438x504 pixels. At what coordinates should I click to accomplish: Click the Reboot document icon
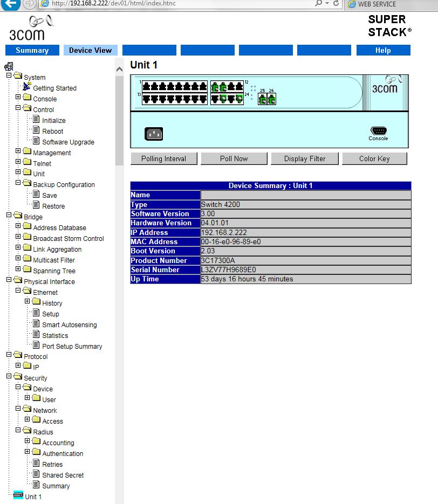(x=36, y=130)
